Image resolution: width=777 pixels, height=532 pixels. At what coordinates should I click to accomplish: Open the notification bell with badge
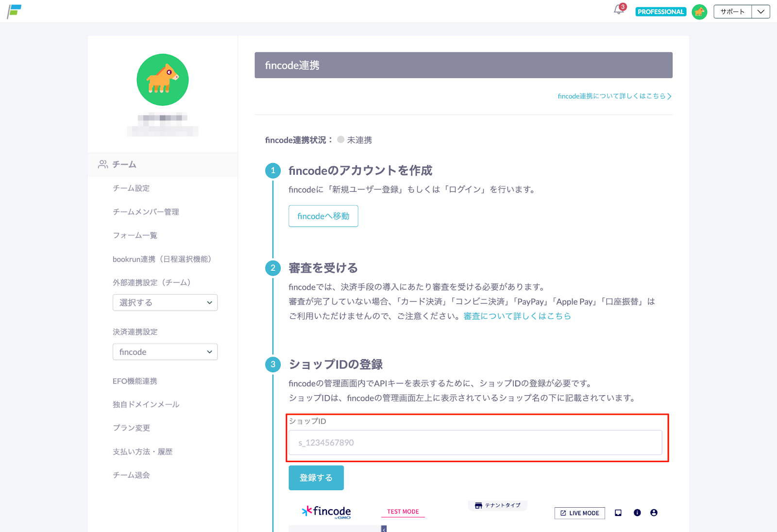(x=619, y=10)
